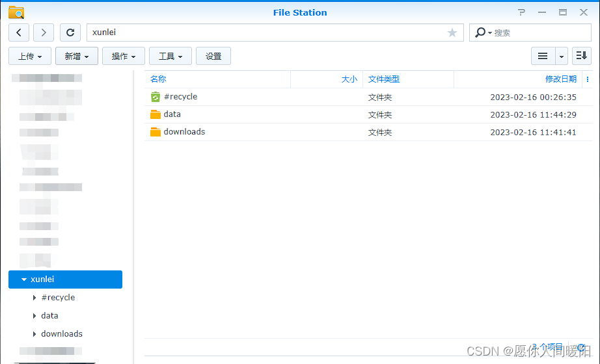Open the 工具 tools menu
Image resolution: width=600 pixels, height=364 pixels.
(170, 56)
